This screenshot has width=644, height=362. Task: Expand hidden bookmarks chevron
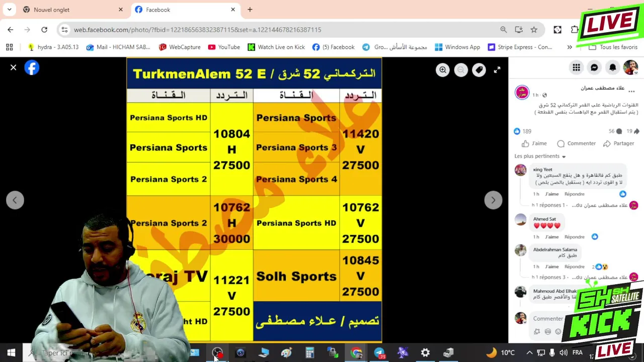pos(570,47)
